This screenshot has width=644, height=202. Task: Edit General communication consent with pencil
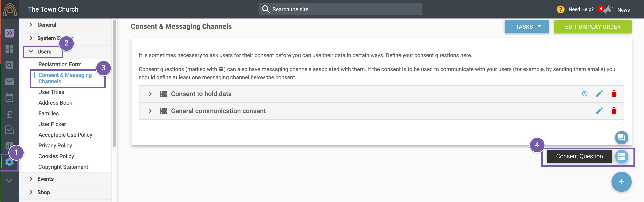click(x=599, y=111)
